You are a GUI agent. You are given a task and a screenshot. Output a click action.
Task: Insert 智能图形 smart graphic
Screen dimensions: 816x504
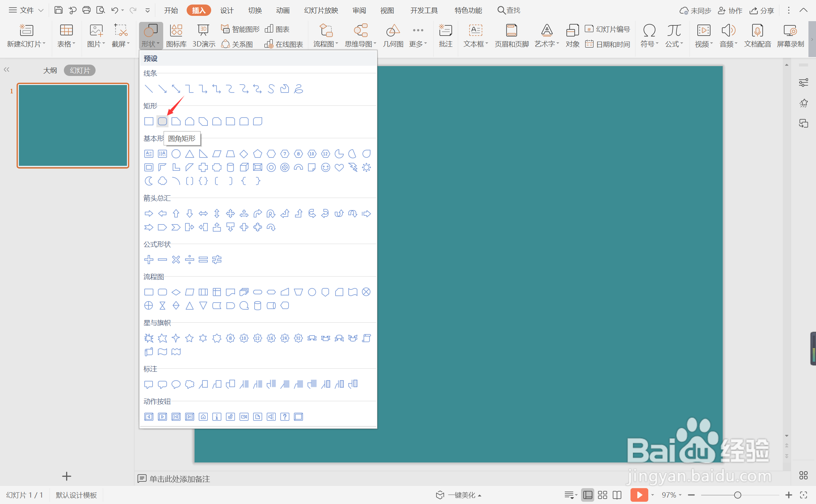tap(240, 29)
